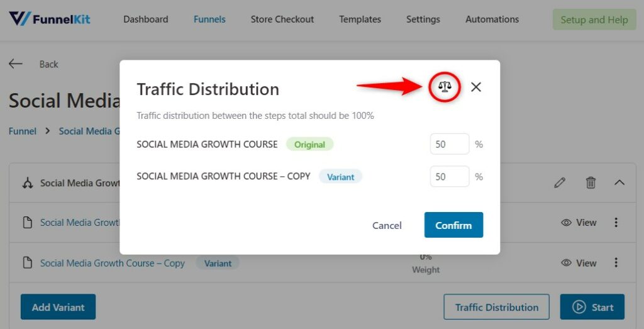
Task: Click Setup and Help button
Action: tap(594, 20)
